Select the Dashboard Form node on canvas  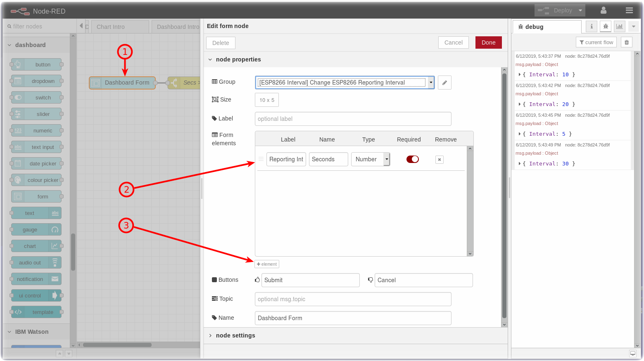(x=122, y=83)
